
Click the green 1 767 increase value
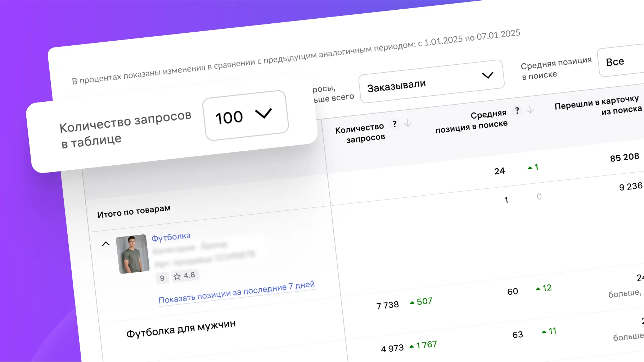423,345
